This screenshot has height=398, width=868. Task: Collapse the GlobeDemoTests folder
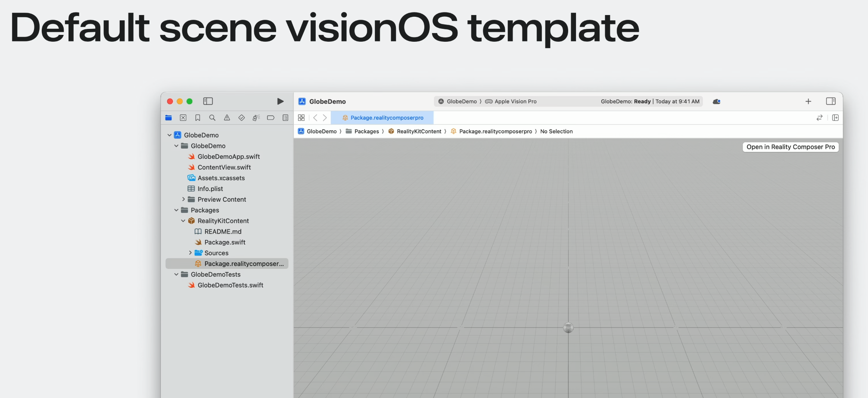[x=176, y=275]
